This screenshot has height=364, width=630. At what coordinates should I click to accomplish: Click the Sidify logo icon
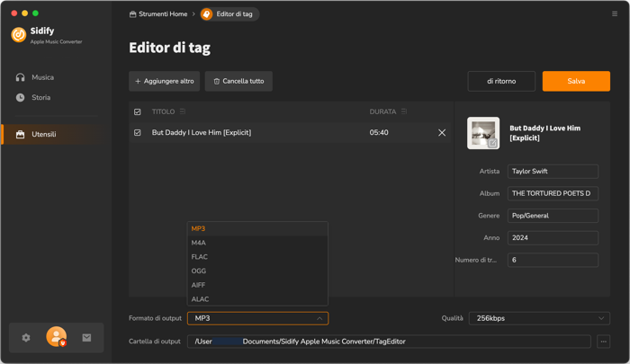coord(19,35)
